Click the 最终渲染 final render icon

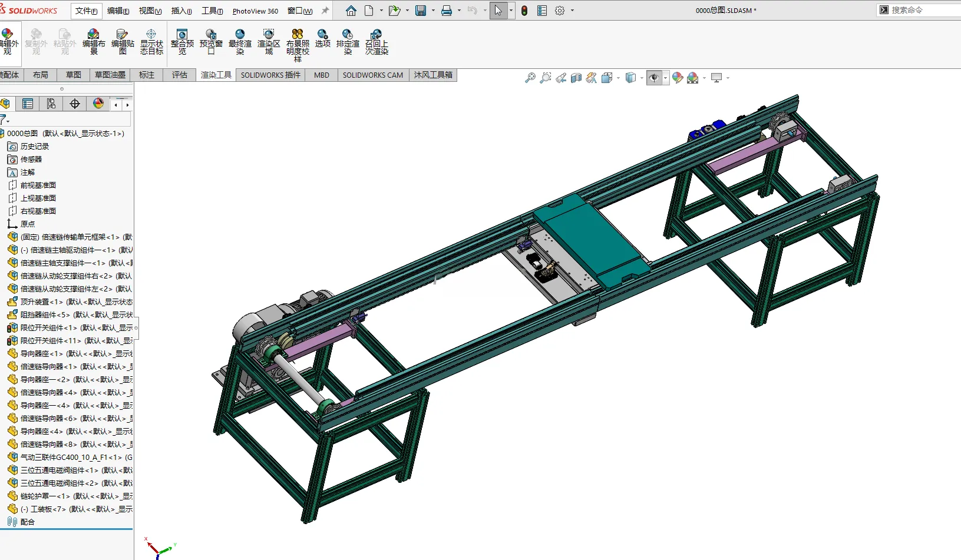240,42
